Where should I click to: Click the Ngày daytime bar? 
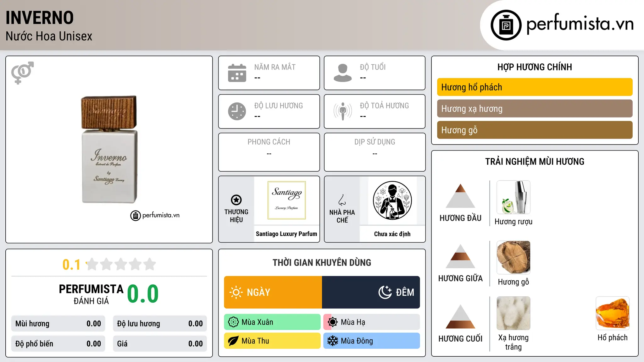273,292
